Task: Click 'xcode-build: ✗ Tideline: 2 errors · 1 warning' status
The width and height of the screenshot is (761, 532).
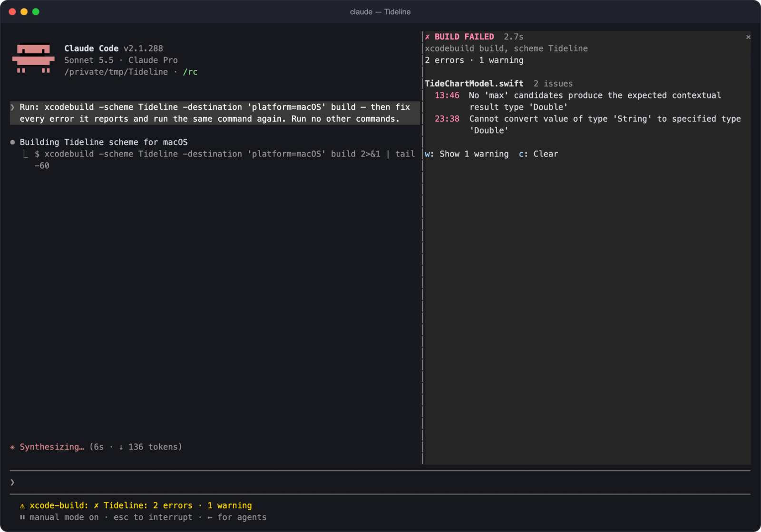Action: pos(141,506)
